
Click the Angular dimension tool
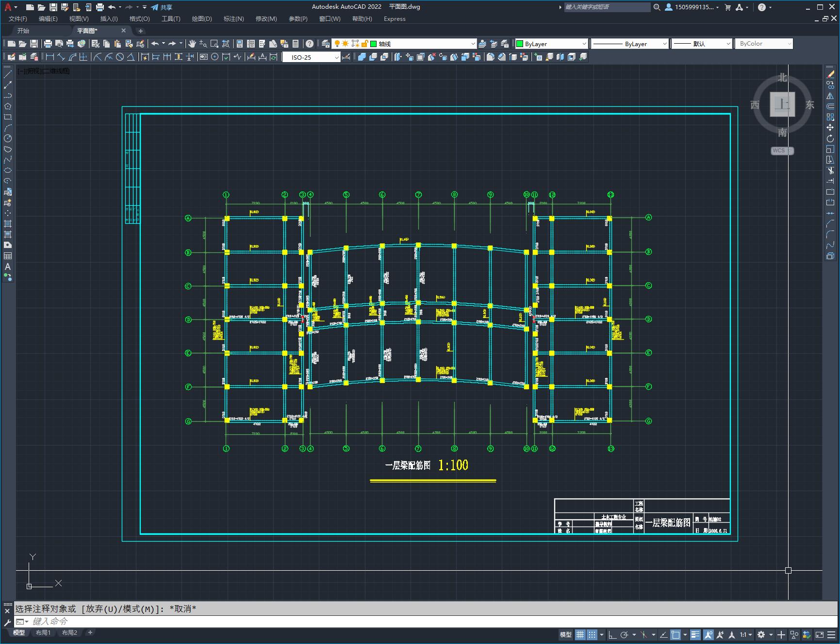131,57
